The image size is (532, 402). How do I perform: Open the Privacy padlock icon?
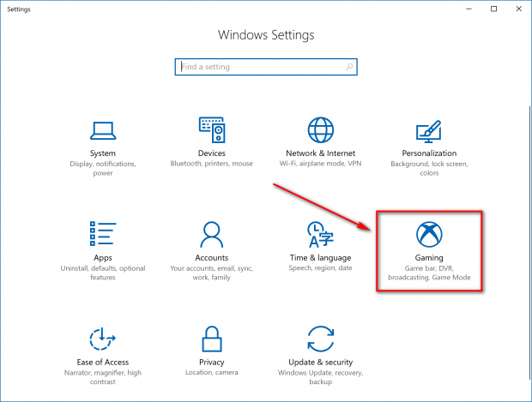click(212, 339)
